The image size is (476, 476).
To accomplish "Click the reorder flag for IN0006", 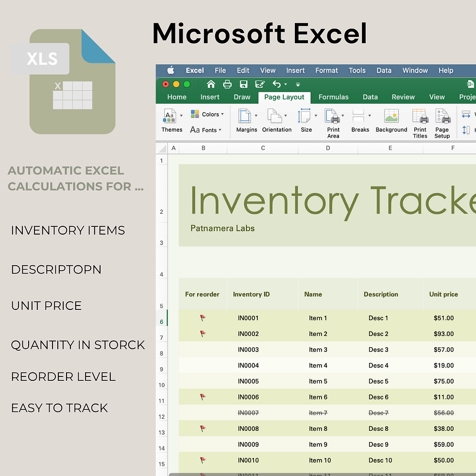I will (203, 397).
